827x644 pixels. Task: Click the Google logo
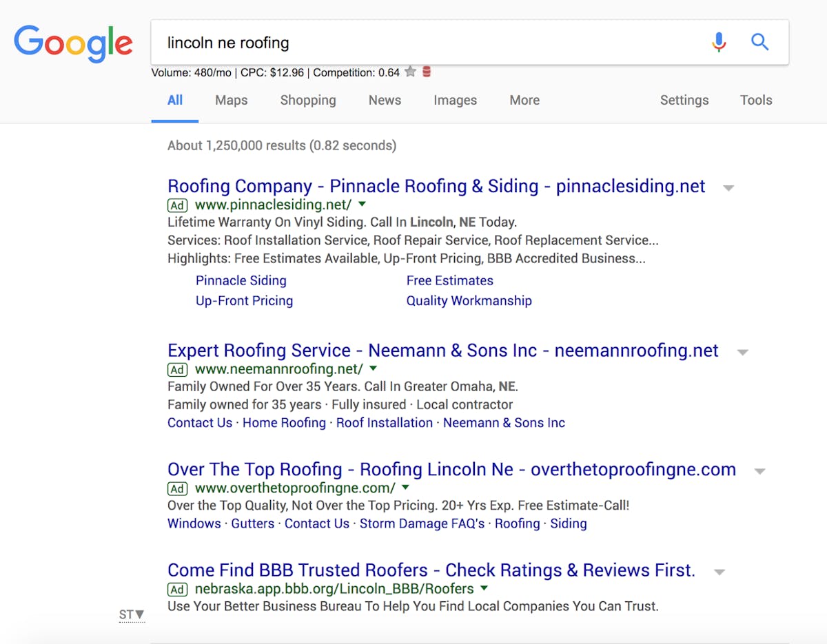click(73, 43)
